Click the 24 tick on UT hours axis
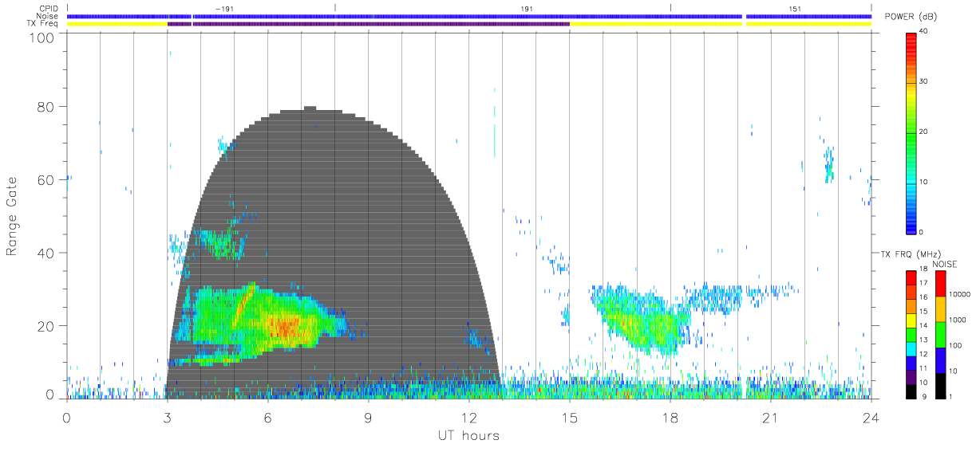 871,417
